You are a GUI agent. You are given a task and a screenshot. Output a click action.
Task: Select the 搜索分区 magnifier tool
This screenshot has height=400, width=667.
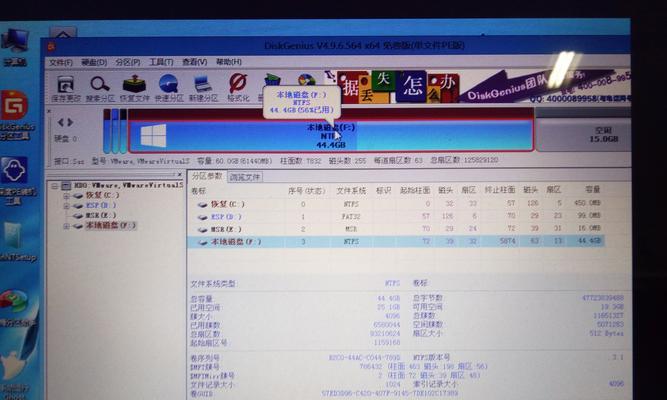tap(100, 88)
